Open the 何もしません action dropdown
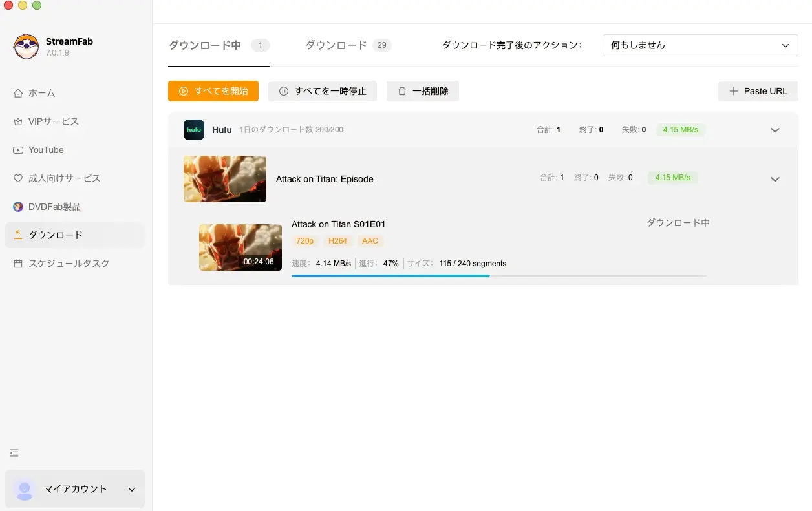Viewport: 812px width, 511px height. click(700, 45)
